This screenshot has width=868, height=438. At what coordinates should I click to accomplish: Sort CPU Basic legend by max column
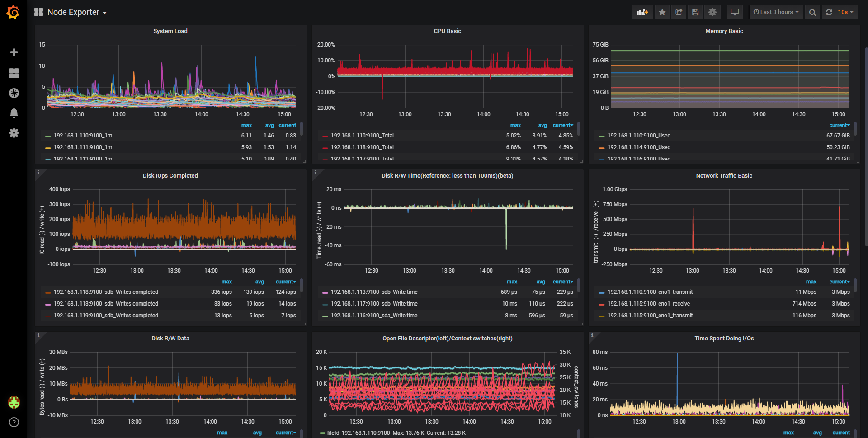click(515, 125)
